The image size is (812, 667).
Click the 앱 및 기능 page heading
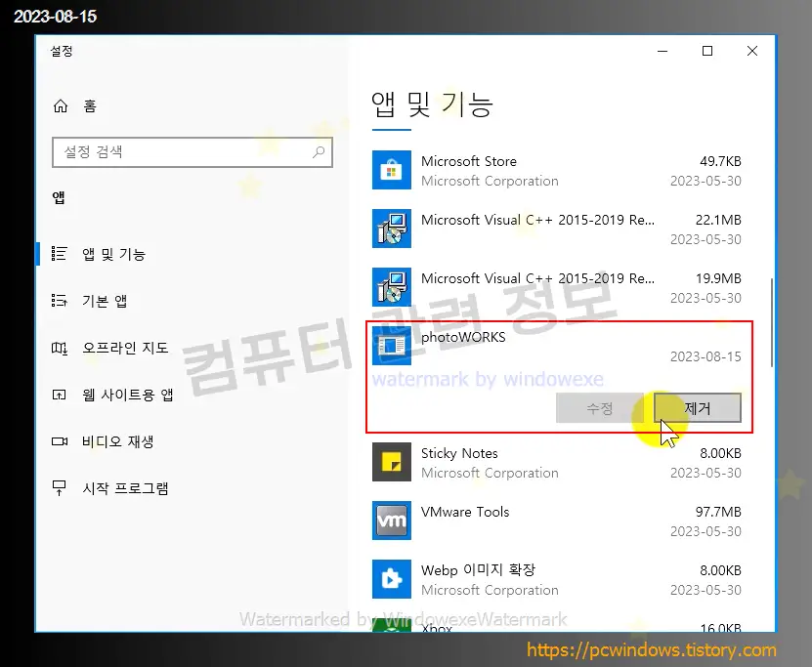432,104
